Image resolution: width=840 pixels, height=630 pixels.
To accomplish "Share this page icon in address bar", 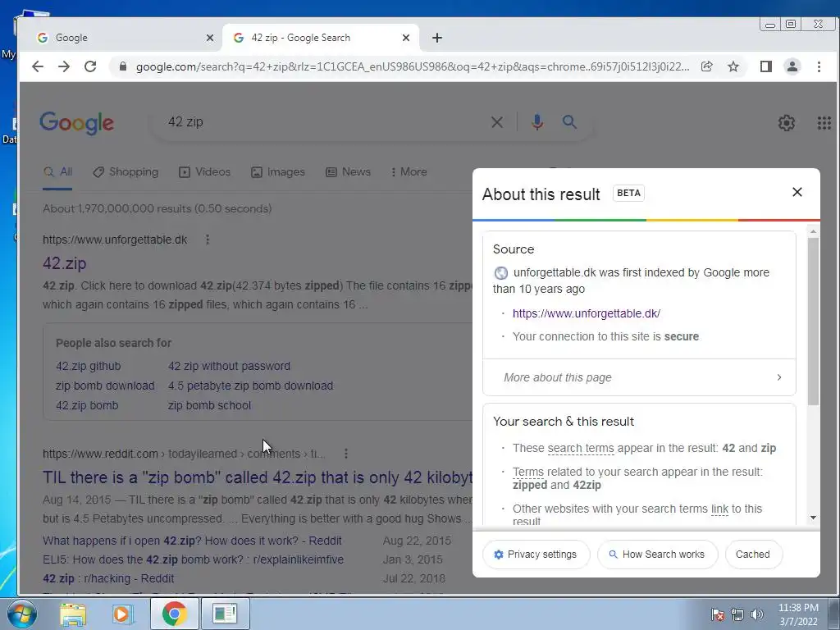I will point(706,66).
